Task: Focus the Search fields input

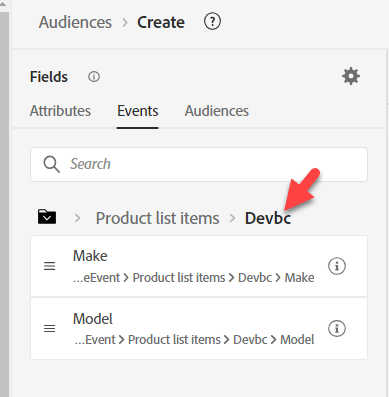Action: coord(199,164)
